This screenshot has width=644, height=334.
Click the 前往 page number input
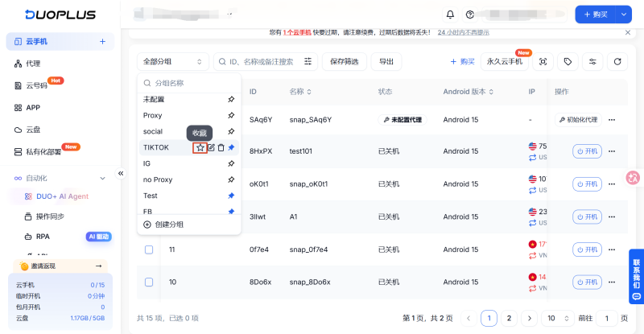606,318
